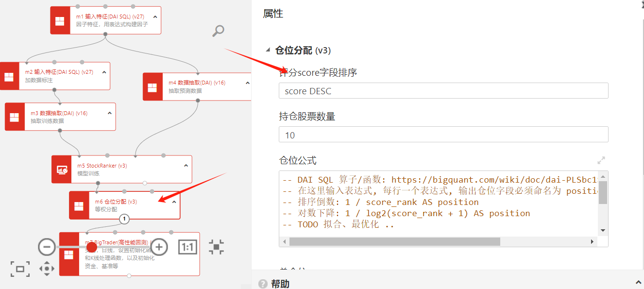The height and width of the screenshot is (289, 644).
Task: Reset canvas zoom with 1:1 button
Action: click(187, 247)
